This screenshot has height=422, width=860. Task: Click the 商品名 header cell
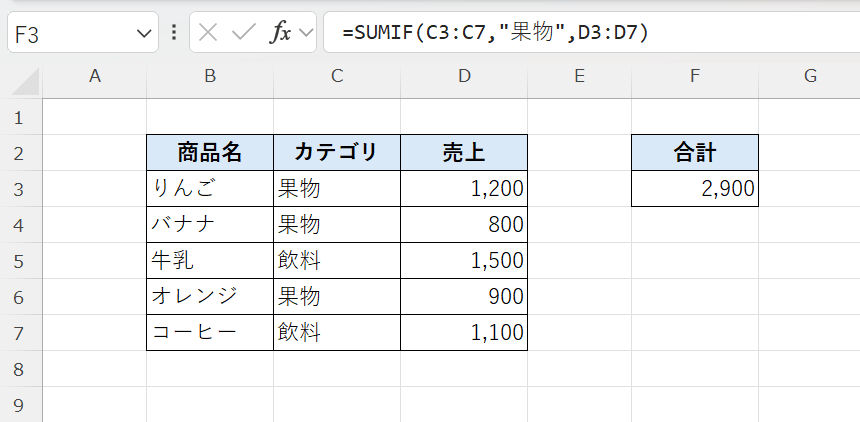209,153
